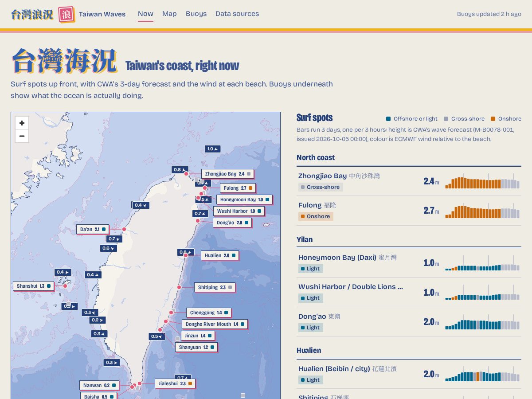Open the Zhongjiao Bay 2.4 map label
This screenshot has height=399, width=532.
click(x=228, y=174)
